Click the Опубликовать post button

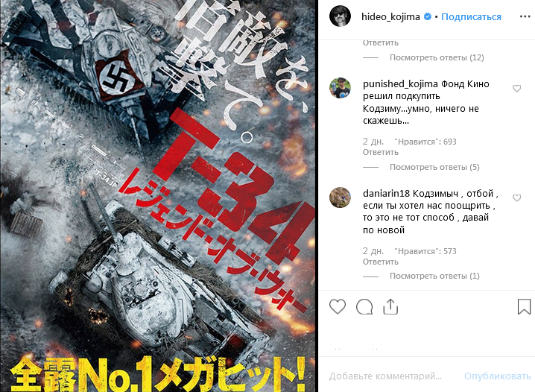pyautogui.click(x=497, y=376)
